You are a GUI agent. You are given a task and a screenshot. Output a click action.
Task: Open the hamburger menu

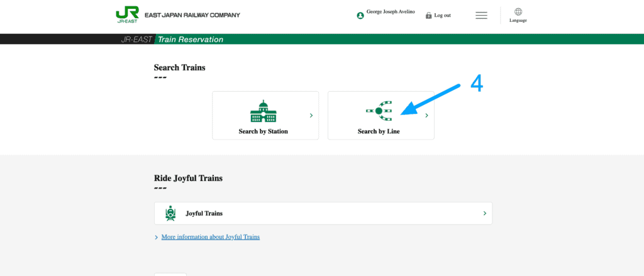481,16
